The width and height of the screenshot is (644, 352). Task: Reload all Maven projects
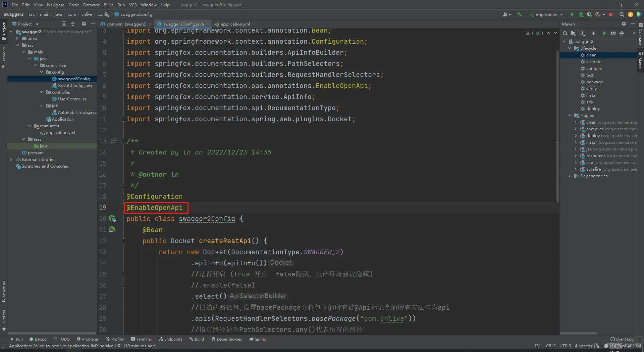coord(565,33)
